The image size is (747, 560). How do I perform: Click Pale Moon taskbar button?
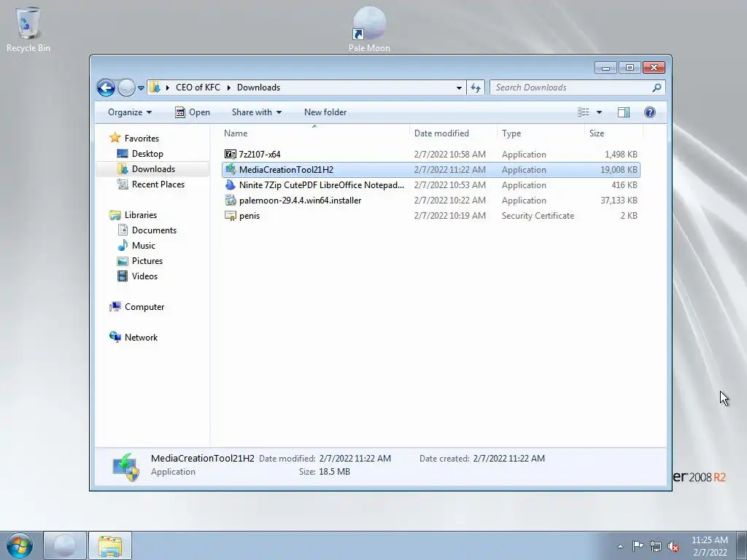(65, 545)
